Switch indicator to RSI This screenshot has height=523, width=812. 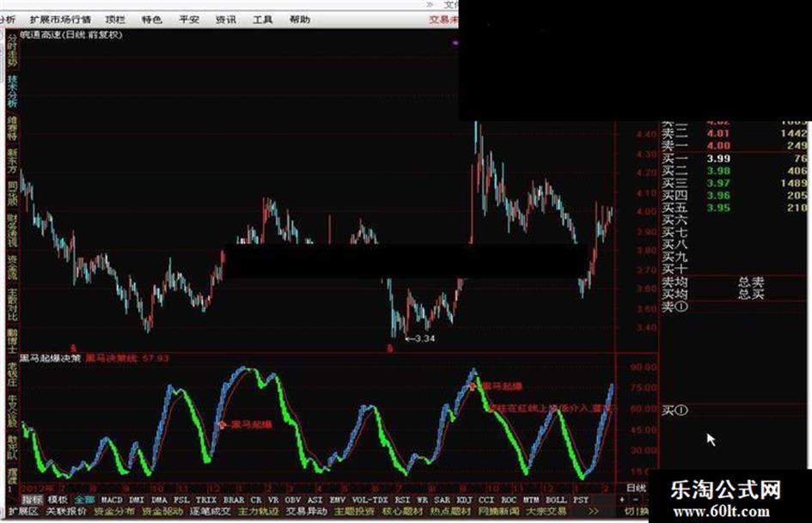click(402, 500)
